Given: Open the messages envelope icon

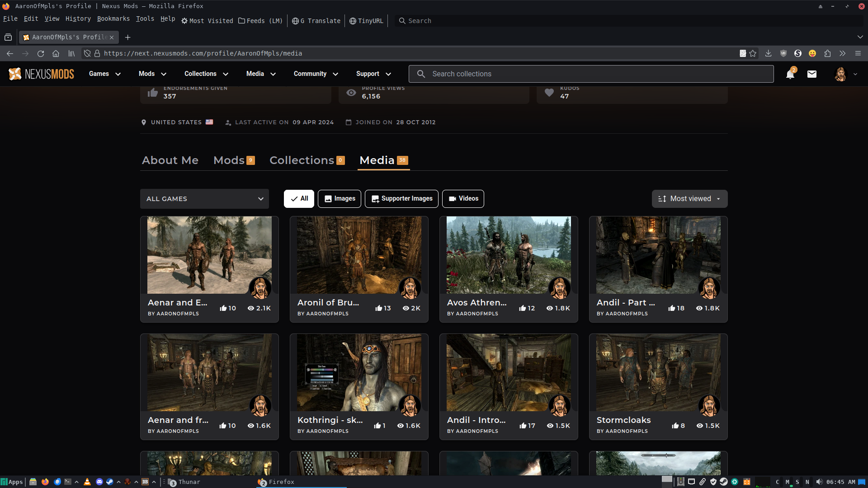Looking at the screenshot, I should point(812,74).
